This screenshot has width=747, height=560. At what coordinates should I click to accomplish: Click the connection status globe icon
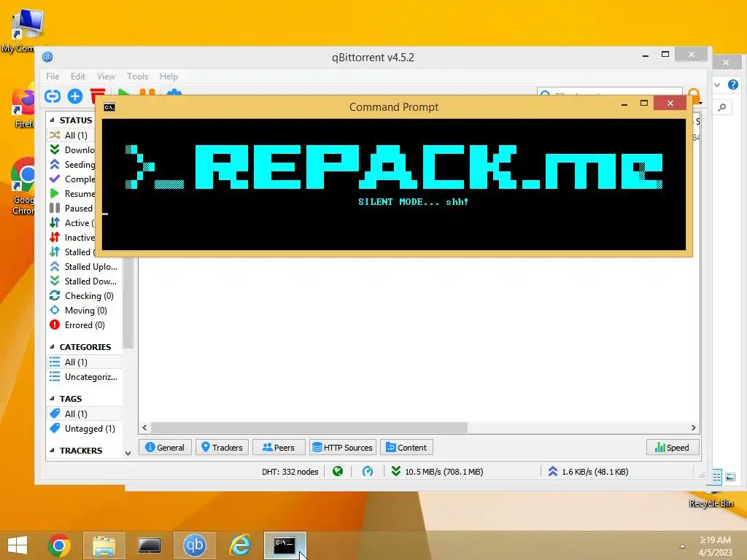[338, 472]
